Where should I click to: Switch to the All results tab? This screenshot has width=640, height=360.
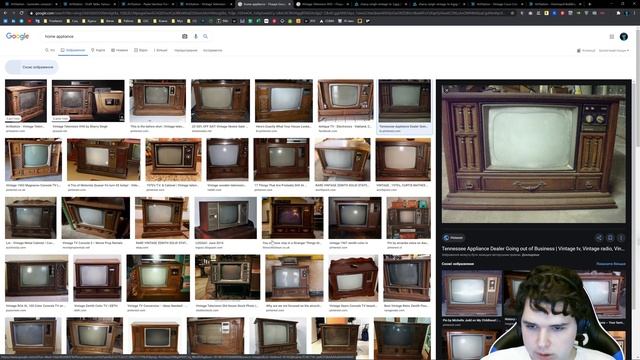(50, 50)
